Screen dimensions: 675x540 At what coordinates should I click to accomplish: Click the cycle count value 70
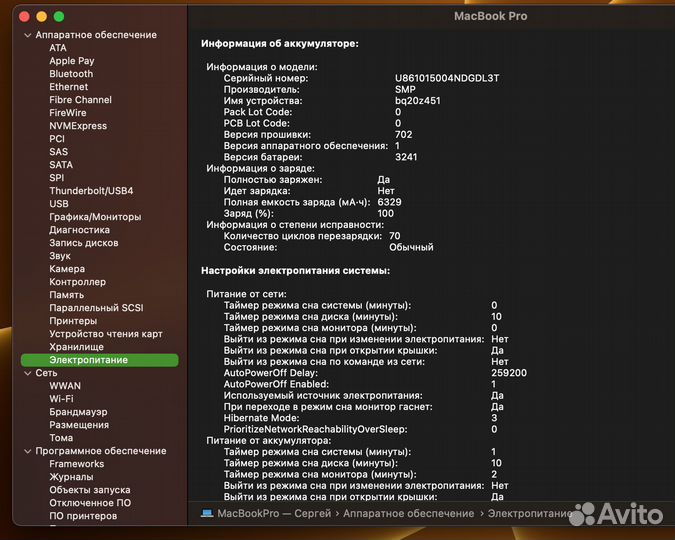pos(394,236)
